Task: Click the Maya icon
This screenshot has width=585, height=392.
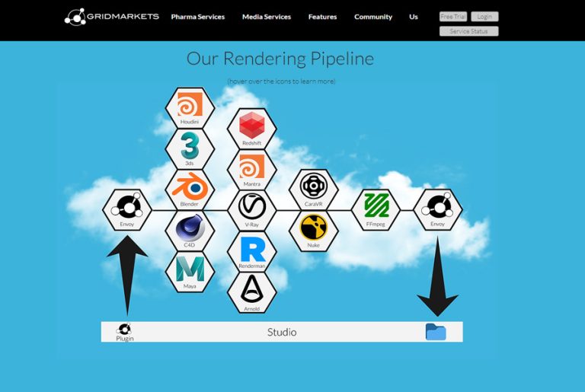Action: click(x=190, y=271)
